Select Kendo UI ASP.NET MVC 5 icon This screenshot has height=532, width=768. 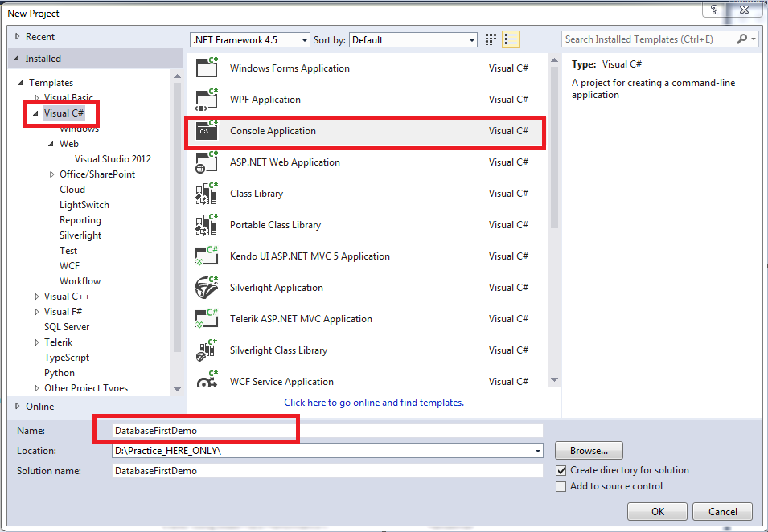206,256
